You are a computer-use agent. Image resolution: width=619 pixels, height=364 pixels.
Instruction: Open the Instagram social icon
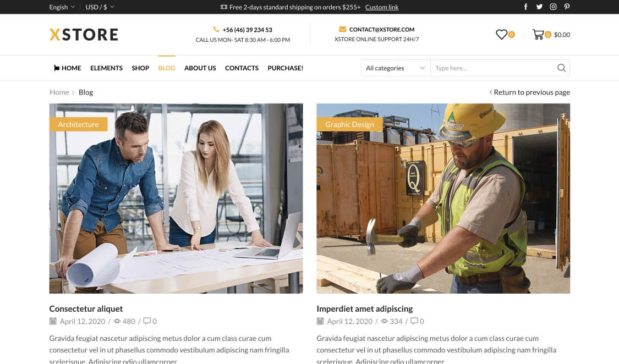(x=553, y=7)
